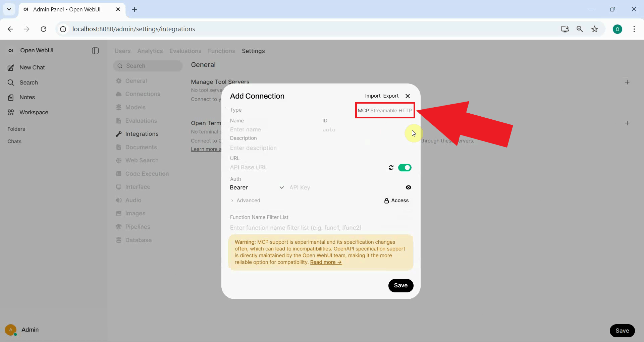Toggle the sidebar collapse icon

coord(95,51)
